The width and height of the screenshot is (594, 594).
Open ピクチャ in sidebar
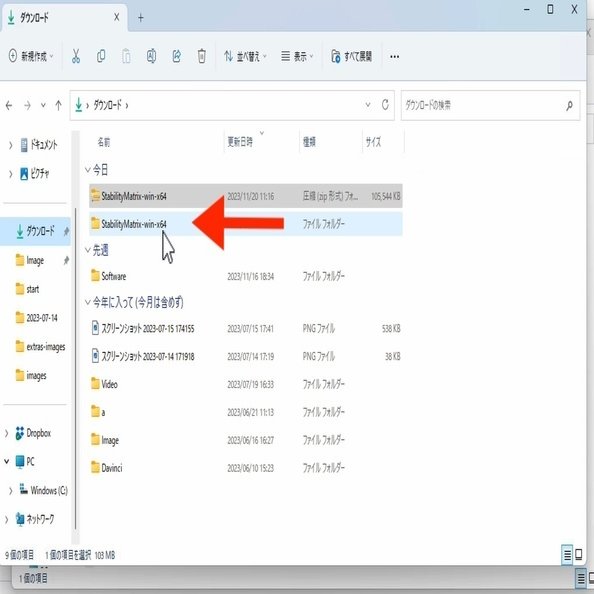(34, 174)
